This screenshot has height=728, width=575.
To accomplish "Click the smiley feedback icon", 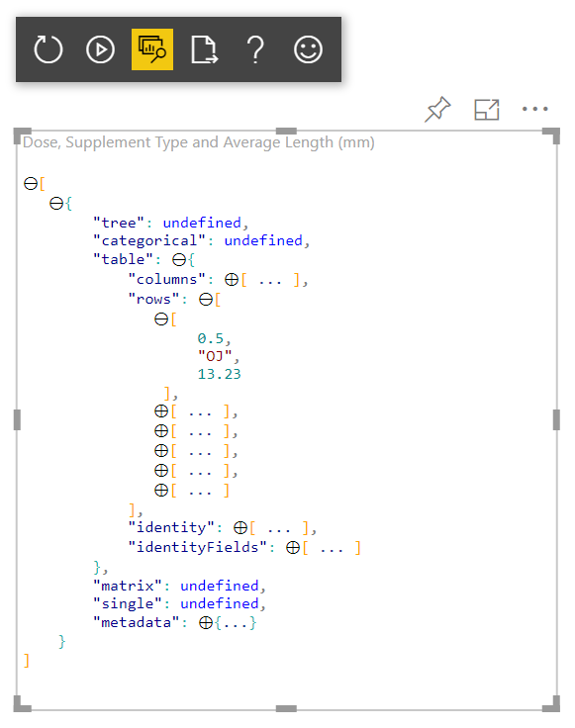I will click(x=308, y=49).
